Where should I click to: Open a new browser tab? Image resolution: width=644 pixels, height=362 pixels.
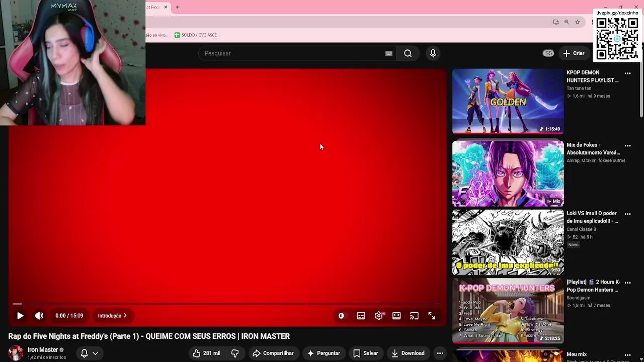[x=178, y=7]
